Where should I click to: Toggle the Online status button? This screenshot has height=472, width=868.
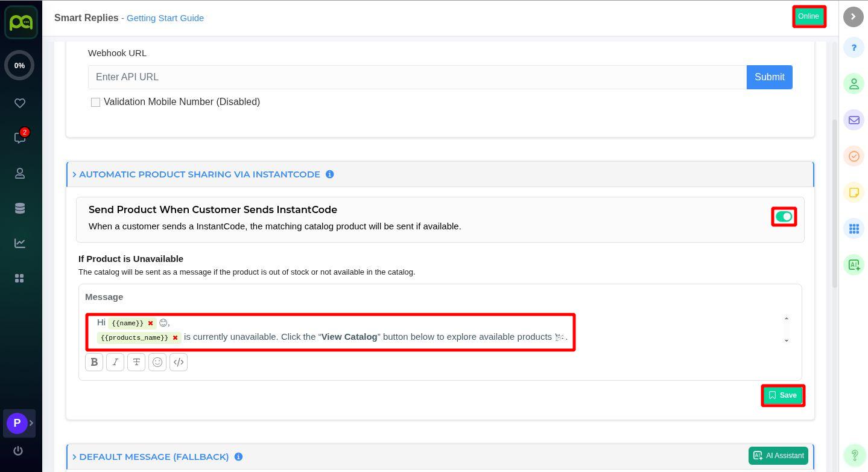click(808, 16)
